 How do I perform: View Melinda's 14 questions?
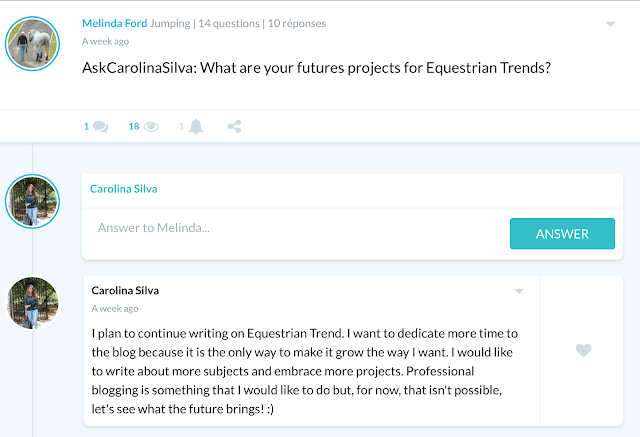point(227,23)
